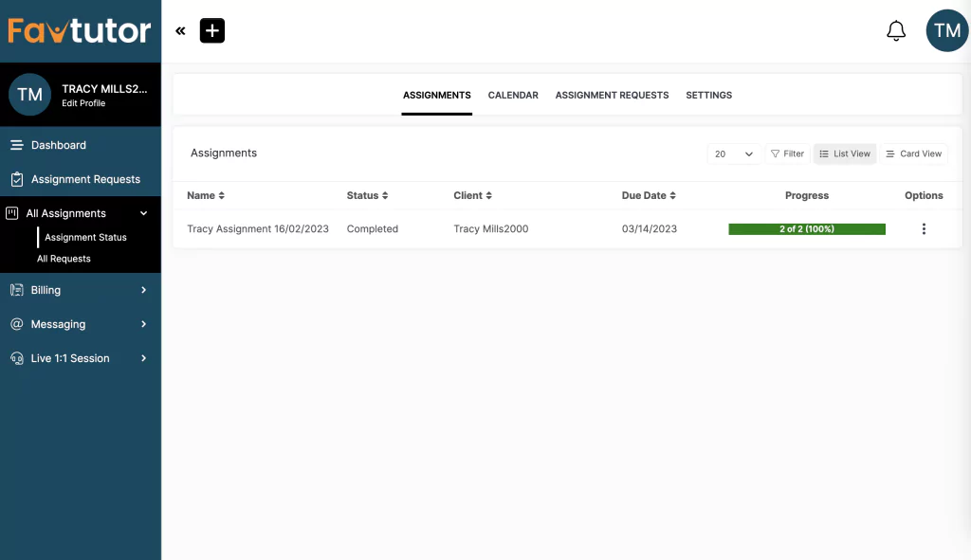Click Edit Profile link
The image size is (971, 560).
83,103
